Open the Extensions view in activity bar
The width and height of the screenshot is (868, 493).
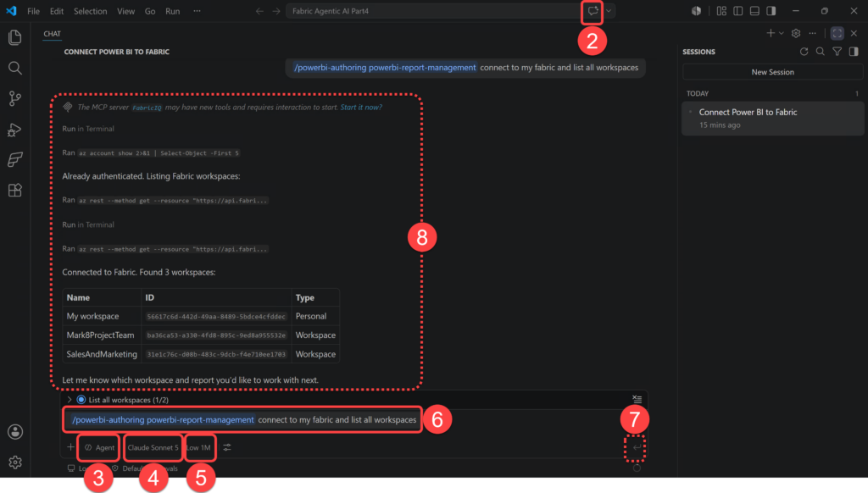(x=15, y=191)
